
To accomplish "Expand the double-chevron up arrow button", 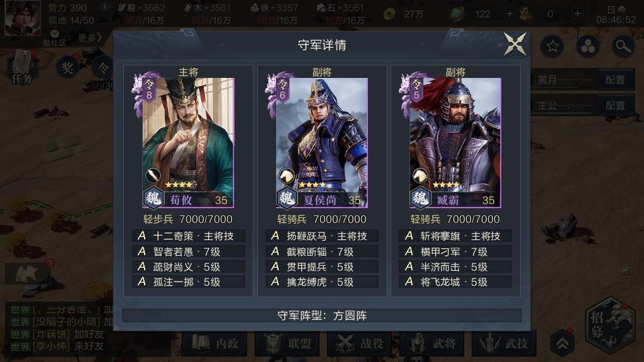I will coord(562,343).
